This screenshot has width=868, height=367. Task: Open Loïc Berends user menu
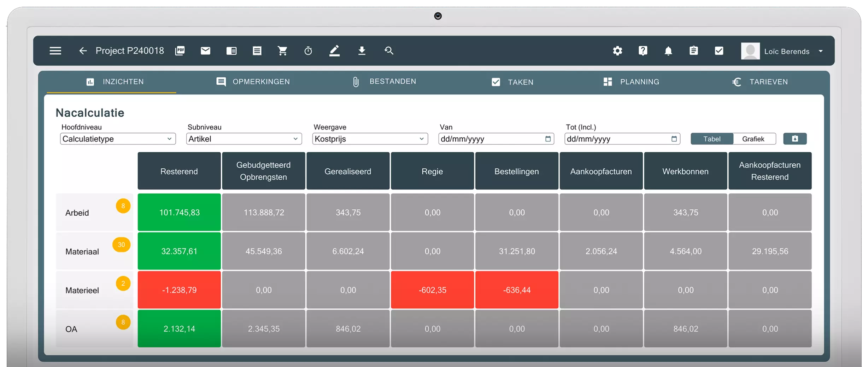[x=782, y=51]
